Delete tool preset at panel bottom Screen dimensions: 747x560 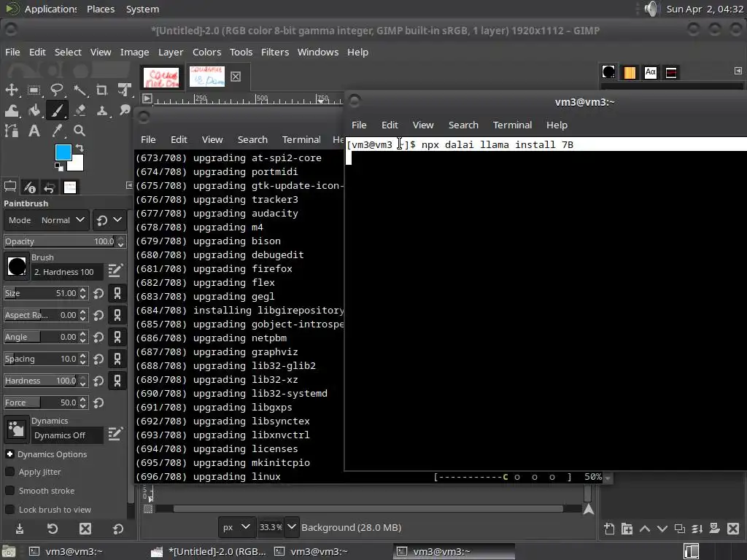click(85, 529)
